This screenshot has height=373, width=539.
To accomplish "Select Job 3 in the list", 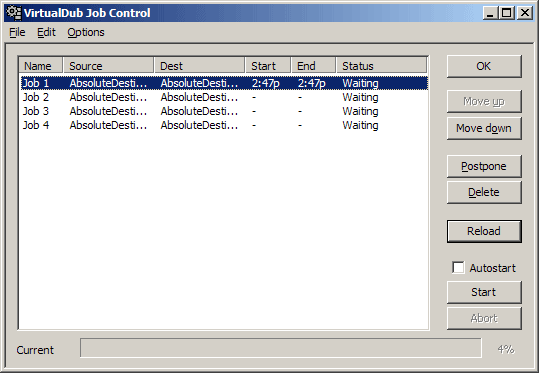I will (224, 111).
